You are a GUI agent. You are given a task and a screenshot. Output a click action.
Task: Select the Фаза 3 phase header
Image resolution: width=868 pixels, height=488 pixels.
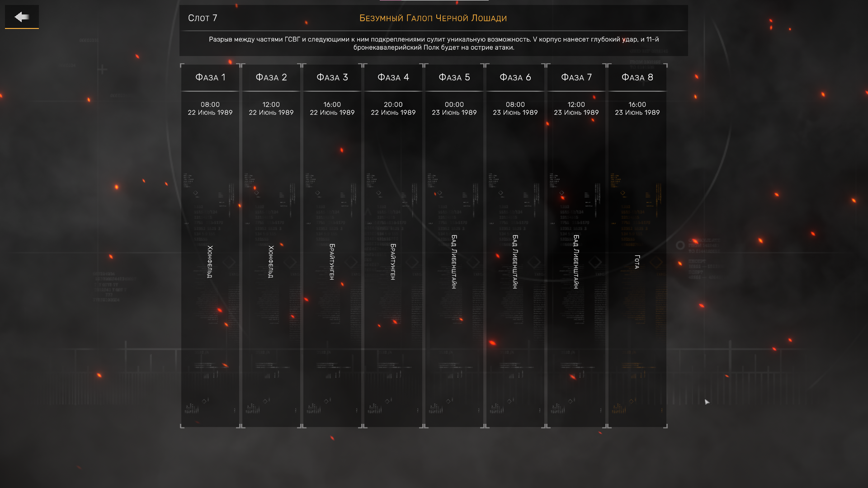click(x=332, y=77)
